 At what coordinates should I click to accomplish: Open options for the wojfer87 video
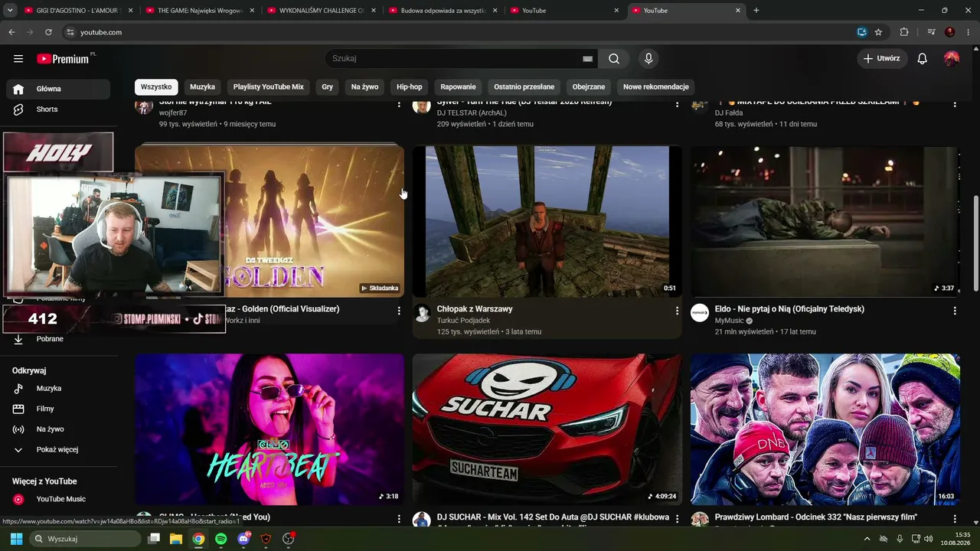[399, 103]
